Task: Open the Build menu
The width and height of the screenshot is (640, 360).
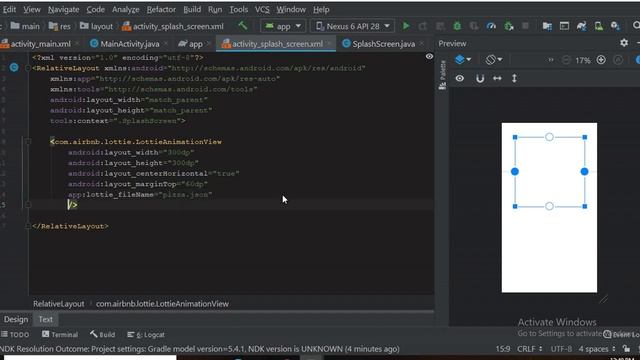Action: pyautogui.click(x=192, y=9)
